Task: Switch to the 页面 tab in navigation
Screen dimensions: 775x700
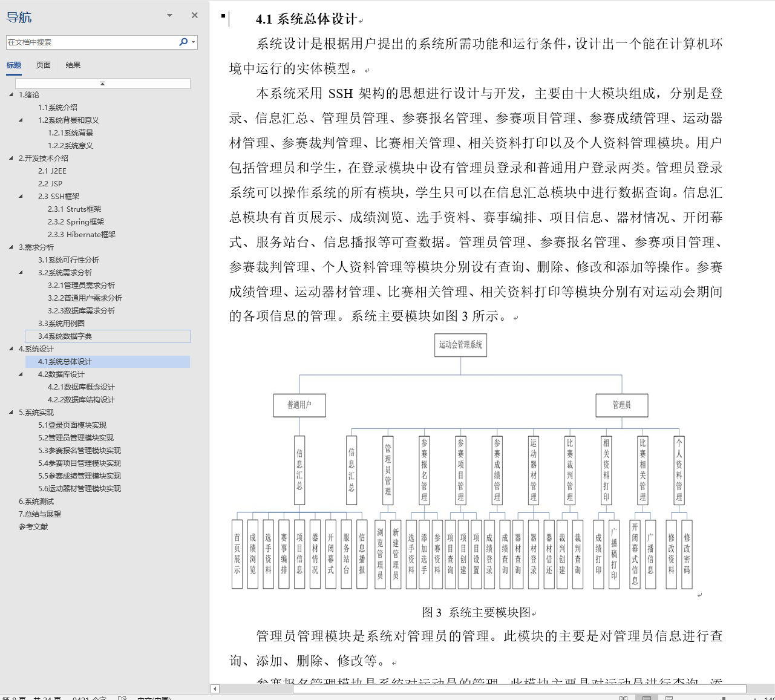Action: (x=43, y=65)
